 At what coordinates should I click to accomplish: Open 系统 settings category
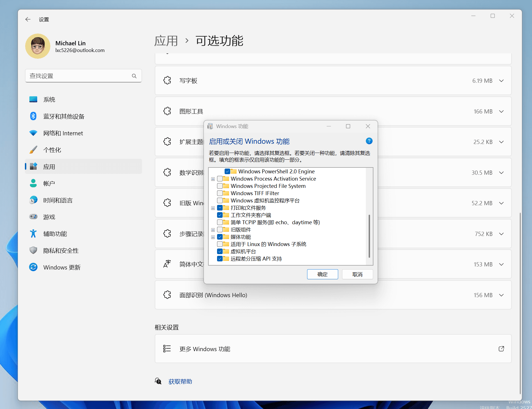pyautogui.click(x=83, y=100)
